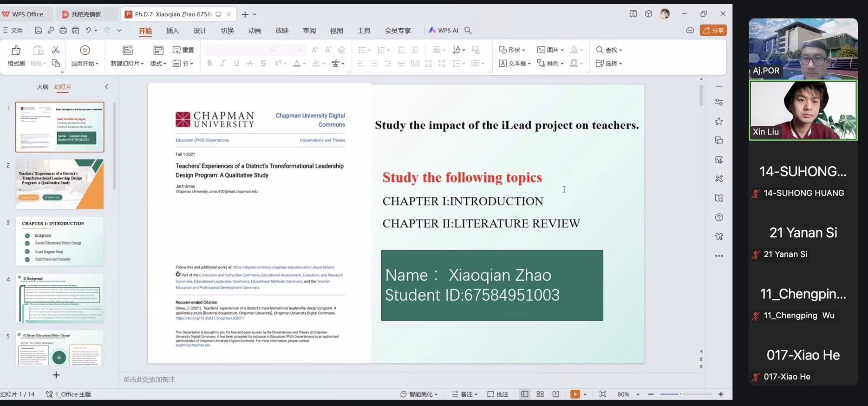Click the Print icon in quick access bar
868x406 pixels.
(x=63, y=30)
